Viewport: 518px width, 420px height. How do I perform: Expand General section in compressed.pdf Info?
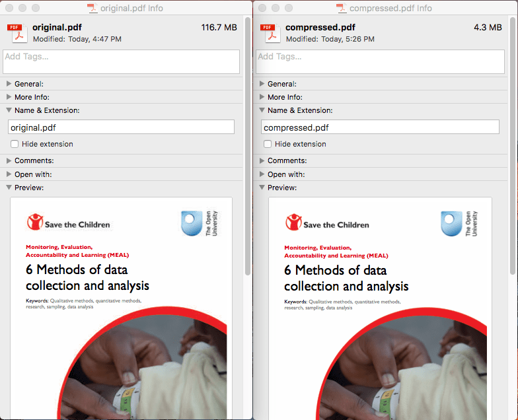tap(262, 83)
